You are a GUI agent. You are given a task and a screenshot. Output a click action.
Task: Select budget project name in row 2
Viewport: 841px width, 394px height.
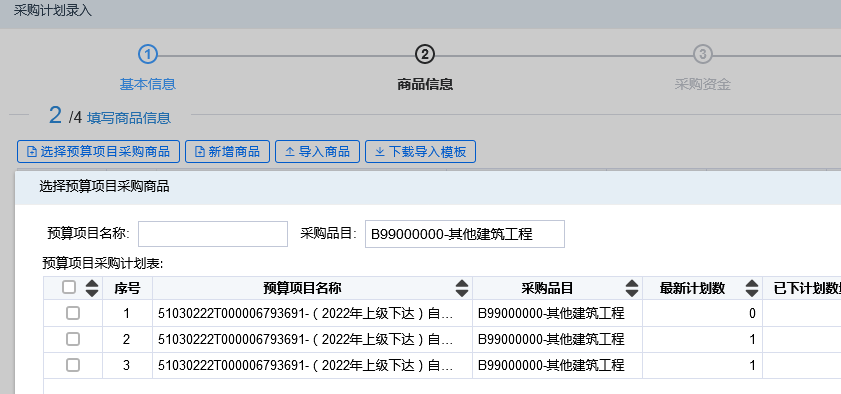pos(306,339)
